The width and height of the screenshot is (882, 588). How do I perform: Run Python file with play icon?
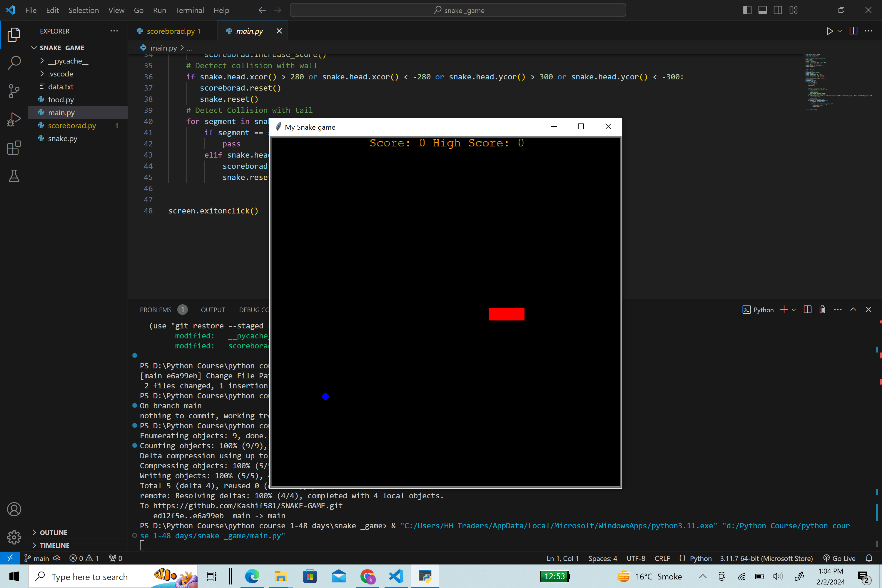pos(829,31)
